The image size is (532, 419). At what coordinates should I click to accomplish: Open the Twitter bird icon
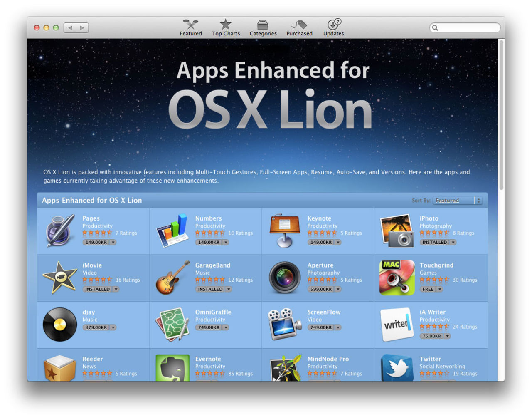coord(397,368)
